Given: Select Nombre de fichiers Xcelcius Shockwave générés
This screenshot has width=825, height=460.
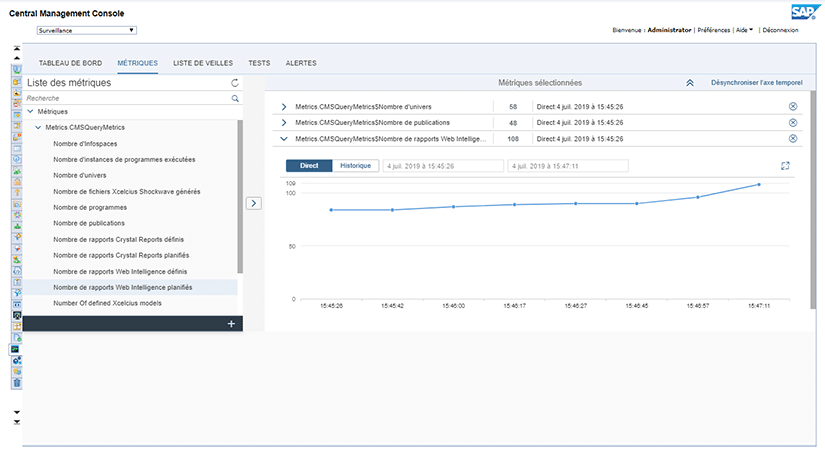Looking at the screenshot, I should pos(127,192).
